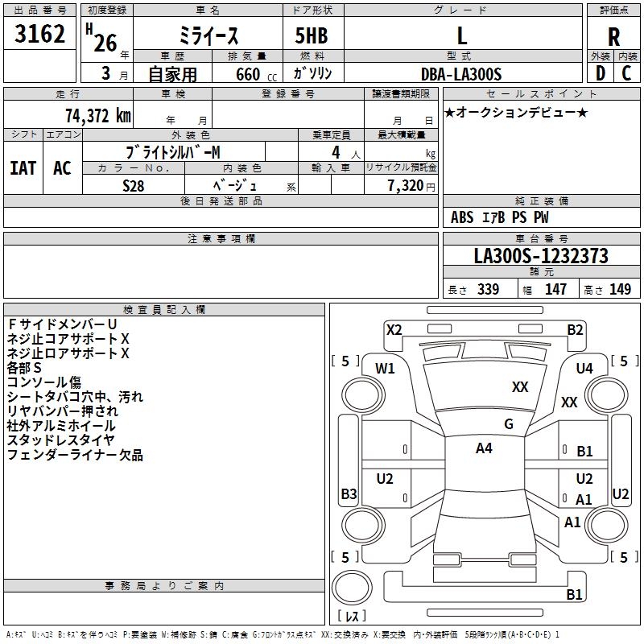Click the note 各部S
The height and width of the screenshot is (644, 644).
(x=24, y=368)
